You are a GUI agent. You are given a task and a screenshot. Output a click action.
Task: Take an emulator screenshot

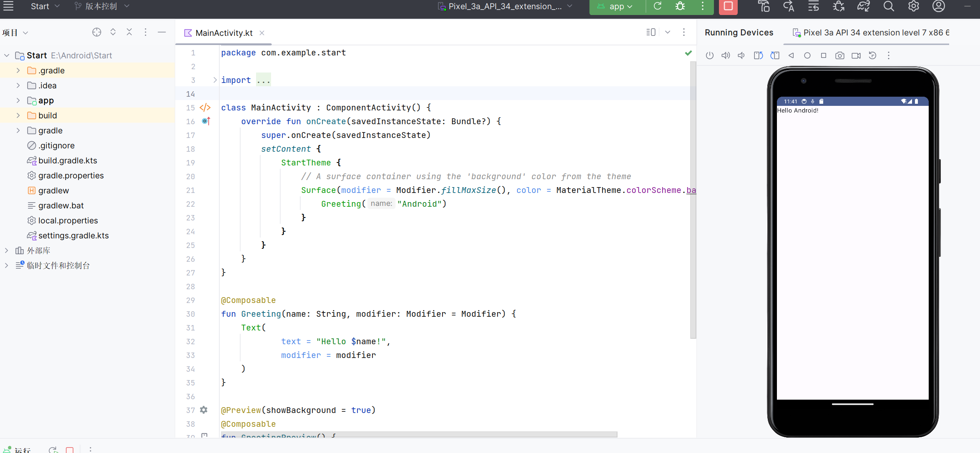point(840,55)
